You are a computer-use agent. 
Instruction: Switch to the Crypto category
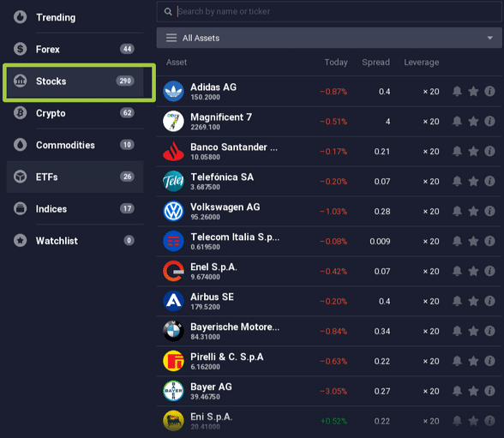click(75, 113)
